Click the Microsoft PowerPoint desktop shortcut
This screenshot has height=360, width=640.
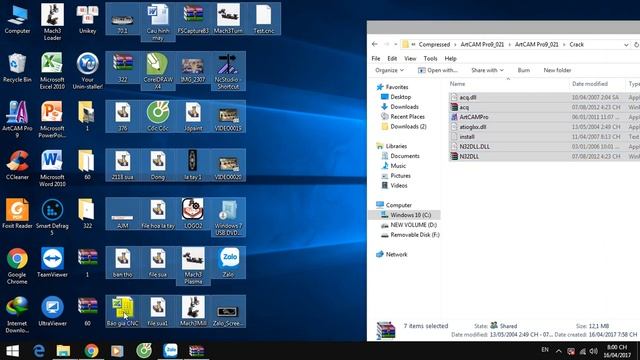click(x=52, y=119)
